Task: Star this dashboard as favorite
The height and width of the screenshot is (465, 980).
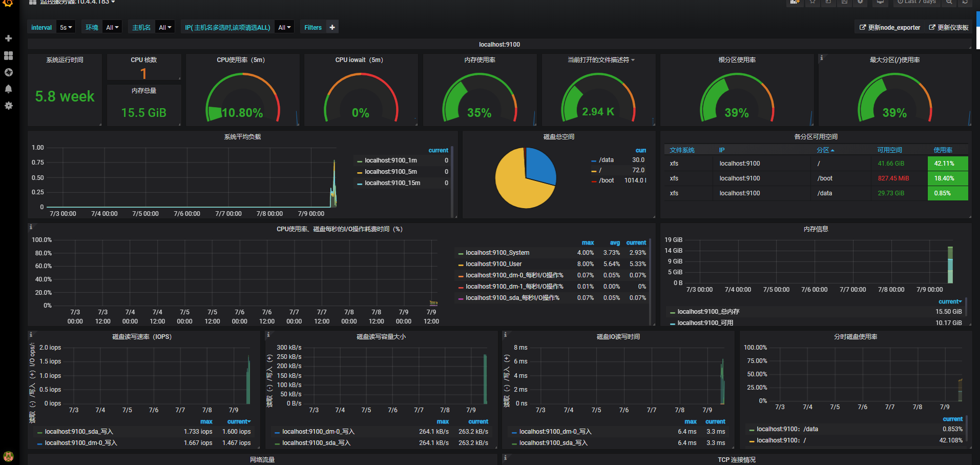Action: [812, 3]
